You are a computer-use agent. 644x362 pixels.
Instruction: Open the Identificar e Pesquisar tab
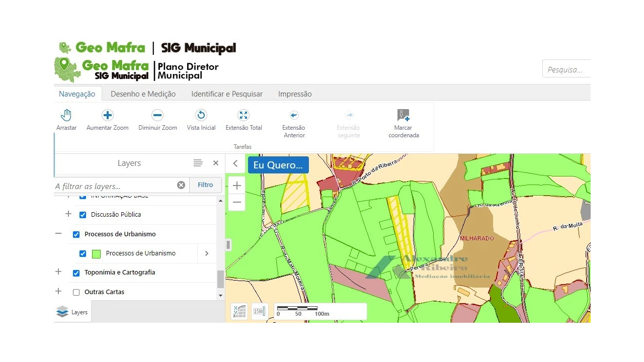tap(227, 94)
